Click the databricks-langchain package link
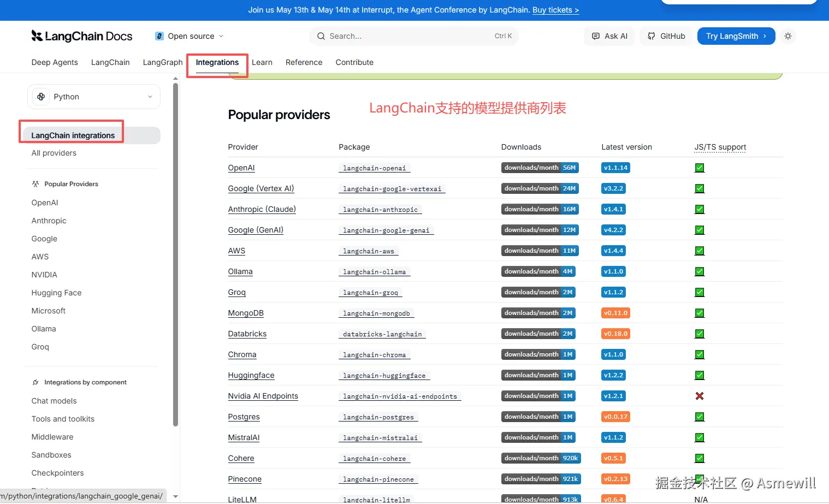 (x=382, y=334)
